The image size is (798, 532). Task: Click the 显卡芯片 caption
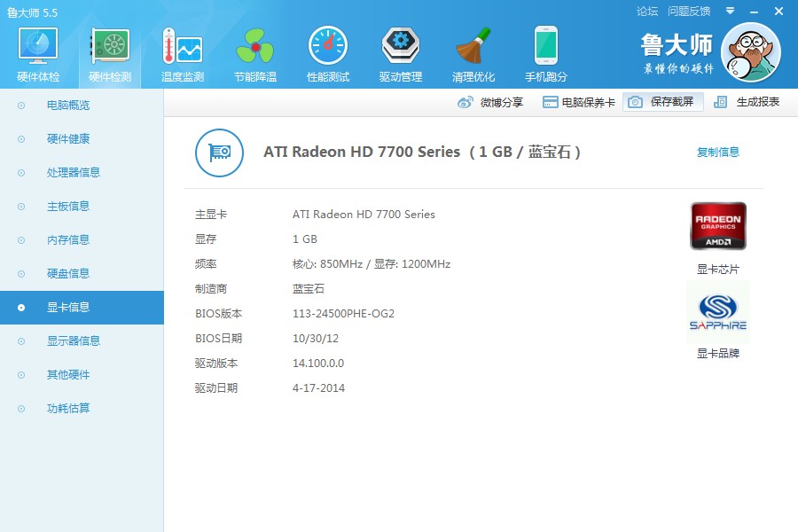(717, 270)
